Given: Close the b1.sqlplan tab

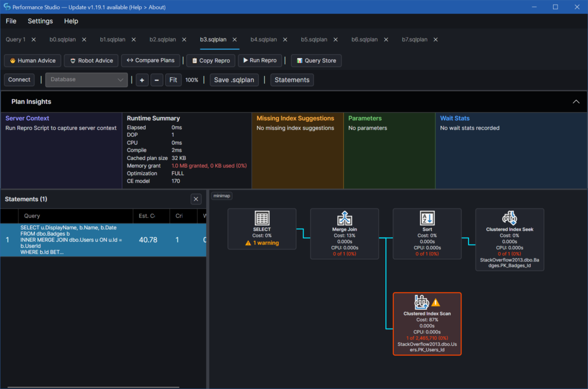Looking at the screenshot, I should click(x=134, y=40).
